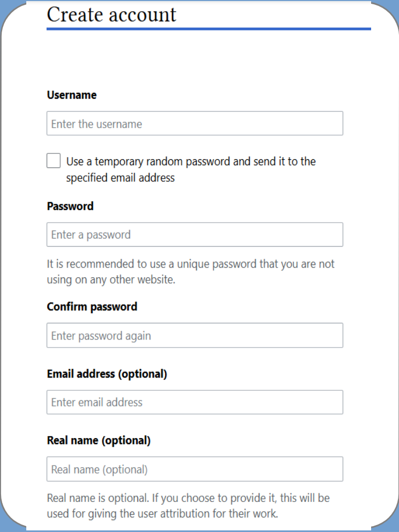Tick the temporary random password checkbox
This screenshot has width=399, height=532.
tap(54, 161)
